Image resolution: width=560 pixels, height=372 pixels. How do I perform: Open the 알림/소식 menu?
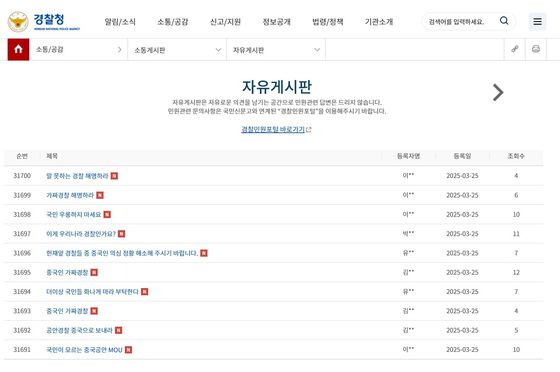pyautogui.click(x=120, y=22)
